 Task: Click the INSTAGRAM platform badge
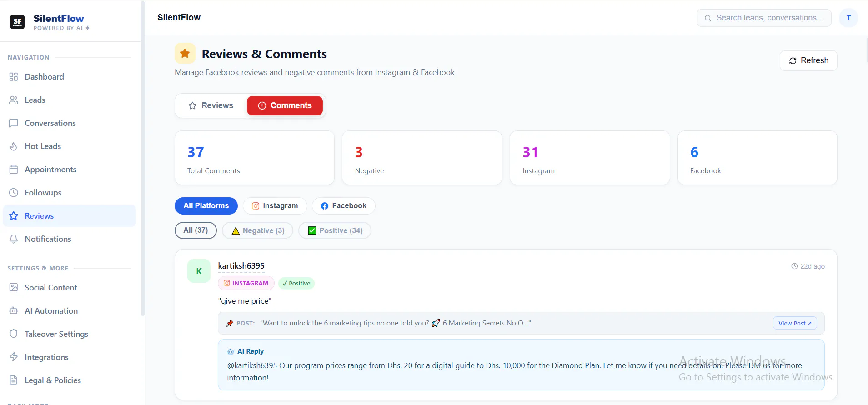246,283
